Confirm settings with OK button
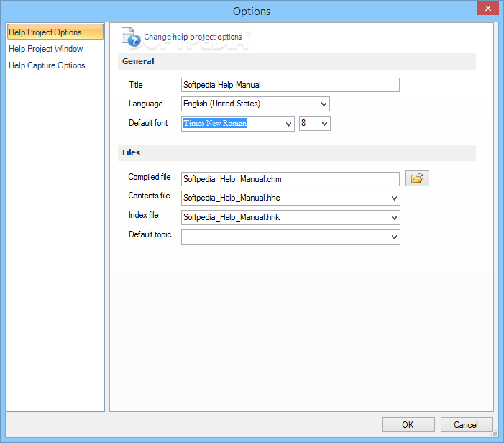 click(x=408, y=425)
